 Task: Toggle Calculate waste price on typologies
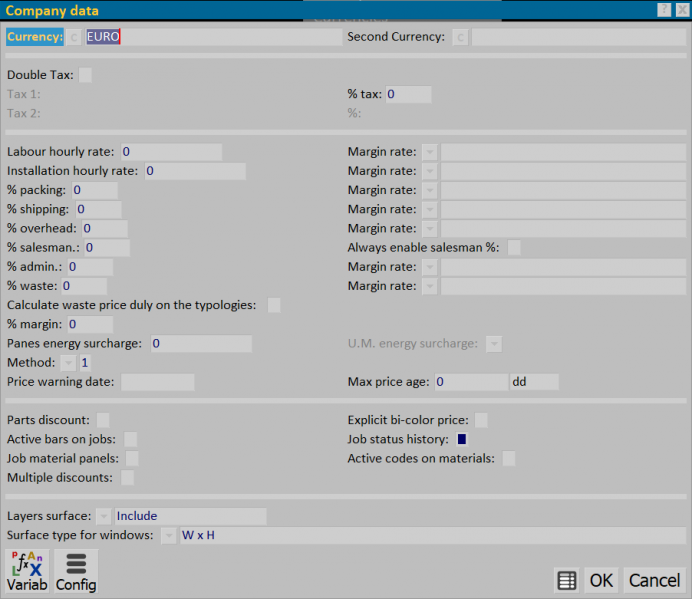click(x=274, y=305)
